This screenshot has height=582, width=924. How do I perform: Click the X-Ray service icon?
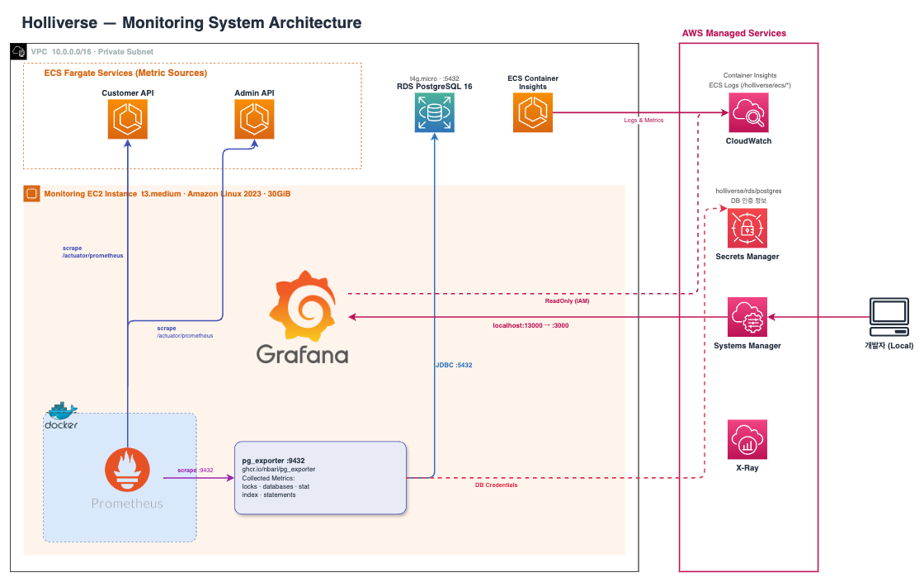tap(747, 439)
